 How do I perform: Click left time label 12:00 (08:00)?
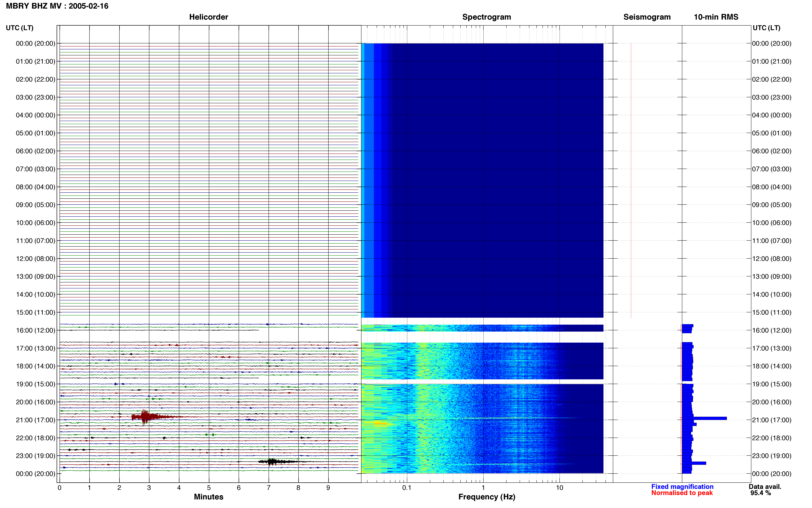point(36,259)
